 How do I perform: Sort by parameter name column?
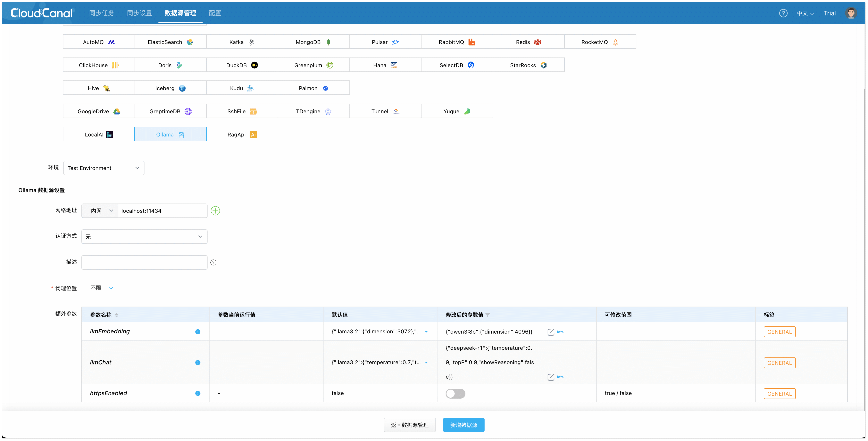coord(117,315)
